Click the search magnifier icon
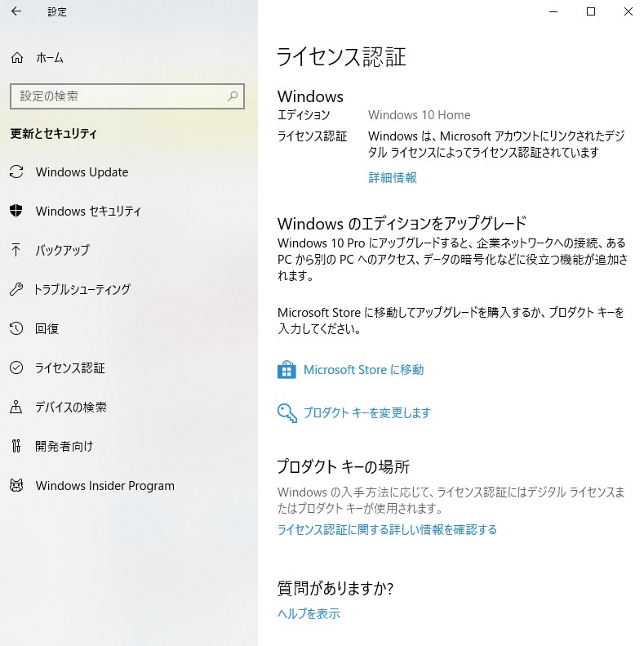644x646 pixels. pyautogui.click(x=233, y=96)
